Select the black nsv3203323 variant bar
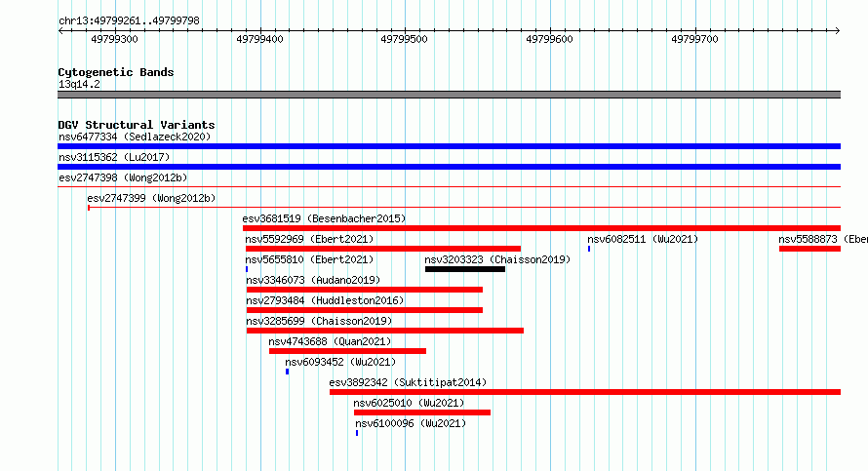This screenshot has height=471, width=868. 465,269
